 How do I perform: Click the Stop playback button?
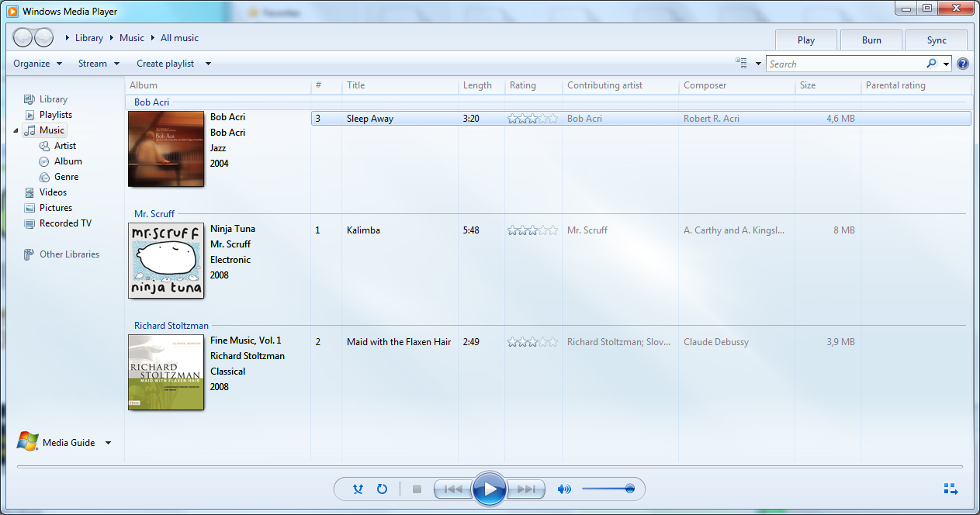[417, 489]
